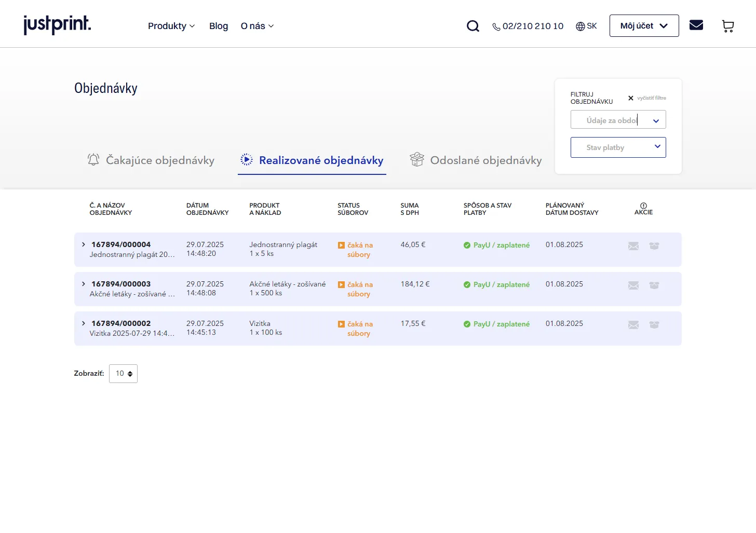Click envelope action icon for order 167894/000004
This screenshot has height=533, width=756.
[x=633, y=246]
